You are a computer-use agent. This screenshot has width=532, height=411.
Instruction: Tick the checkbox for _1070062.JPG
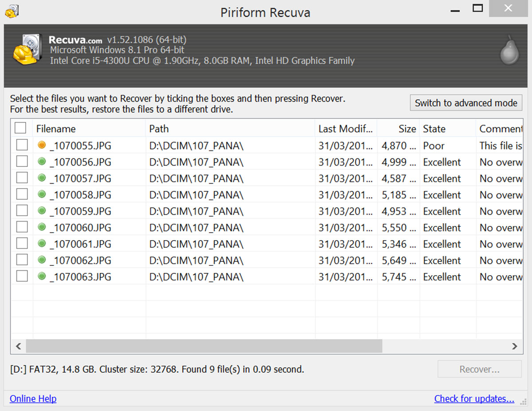[x=22, y=260]
